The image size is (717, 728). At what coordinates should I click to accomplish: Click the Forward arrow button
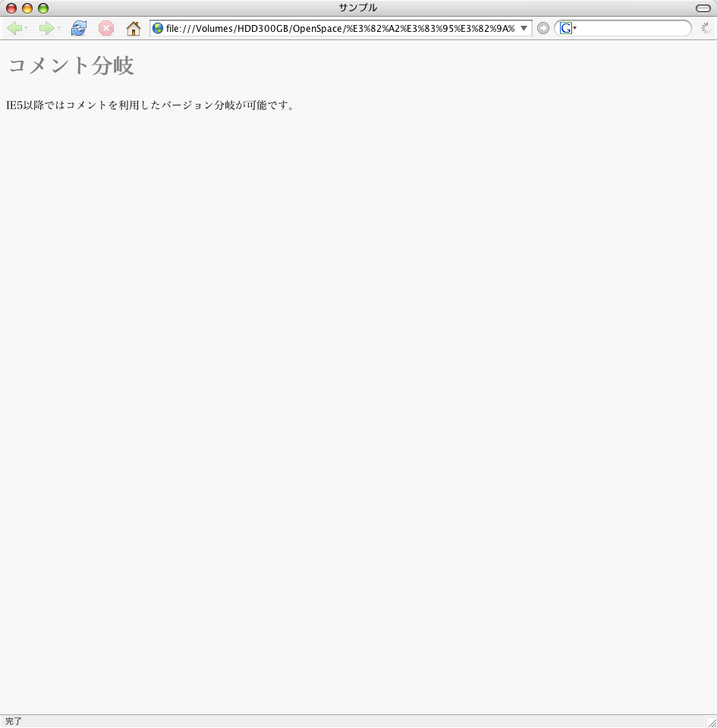tap(46, 28)
